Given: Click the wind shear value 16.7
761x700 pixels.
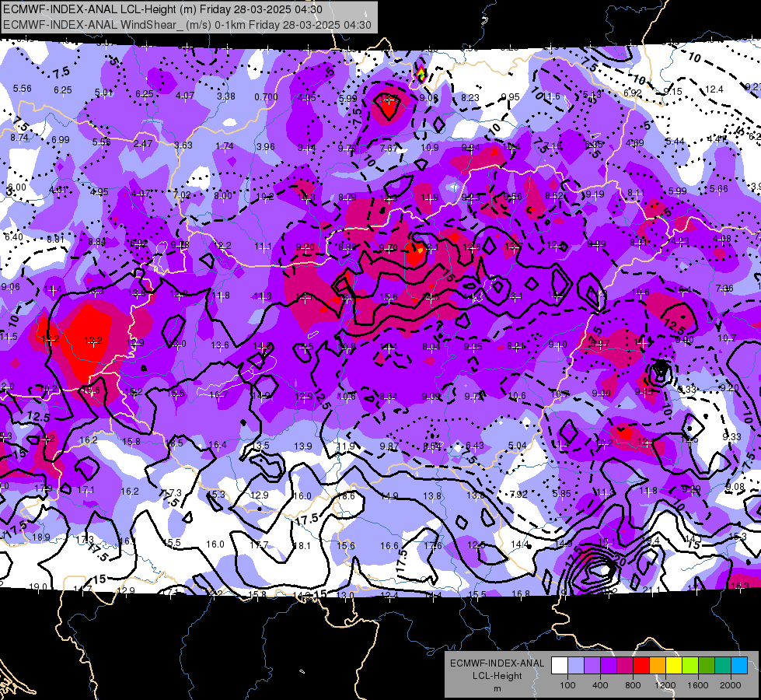Looking at the screenshot, I should tap(218, 395).
